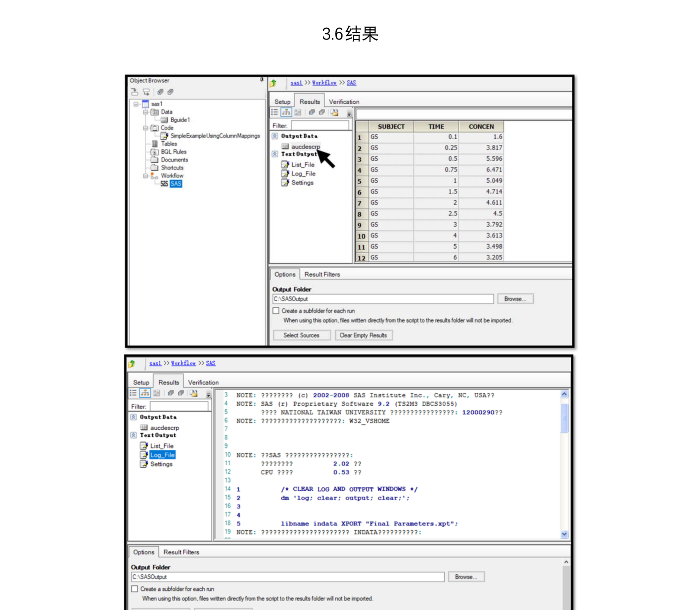Open the Setup tab in data grid window
This screenshot has height=610, width=700.
tap(282, 102)
